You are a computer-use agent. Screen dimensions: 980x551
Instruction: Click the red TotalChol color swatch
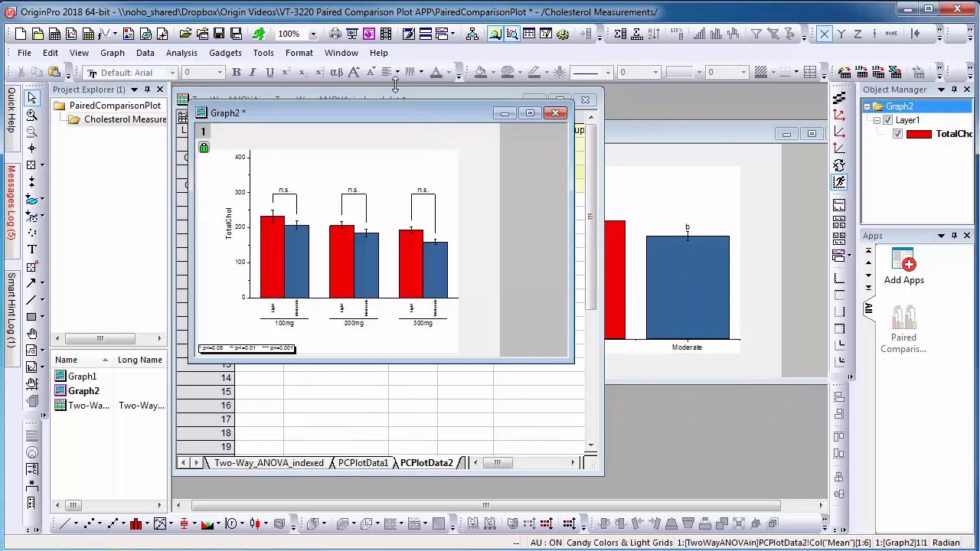[x=919, y=134]
